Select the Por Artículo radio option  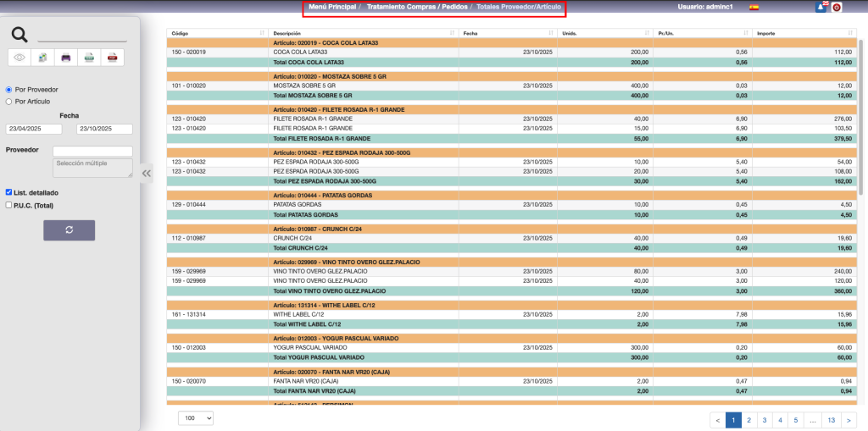[9, 101]
